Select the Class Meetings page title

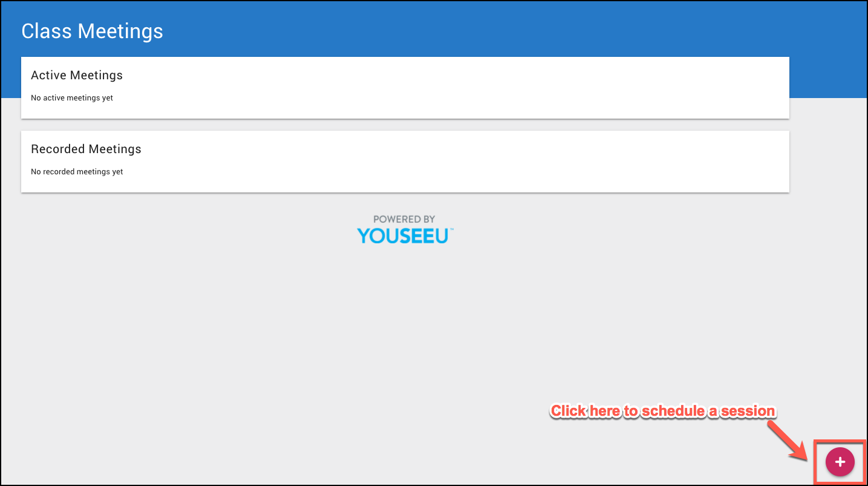coord(92,31)
